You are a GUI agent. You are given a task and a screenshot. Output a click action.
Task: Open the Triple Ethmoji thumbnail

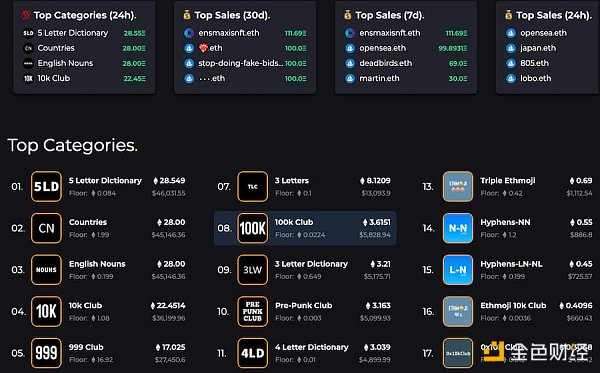click(x=458, y=187)
